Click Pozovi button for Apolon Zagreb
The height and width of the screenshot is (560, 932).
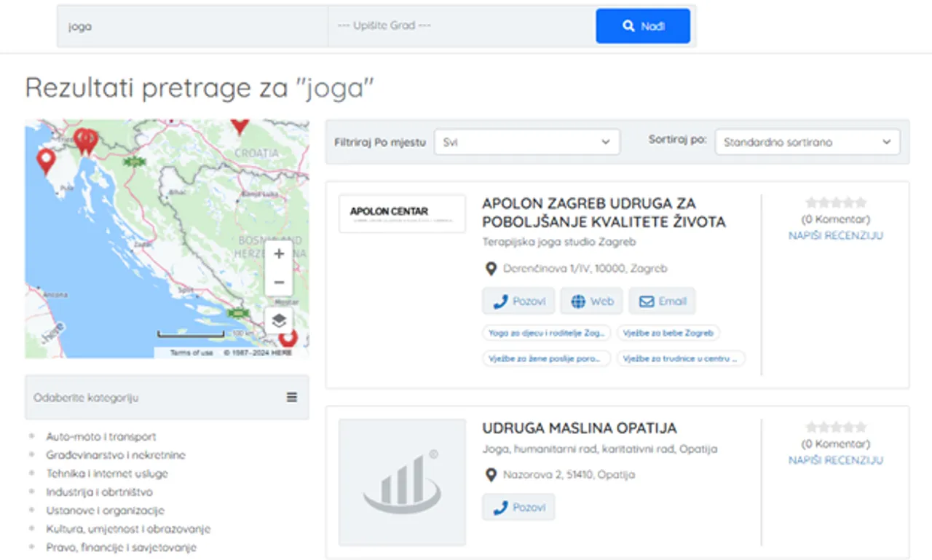click(x=518, y=301)
